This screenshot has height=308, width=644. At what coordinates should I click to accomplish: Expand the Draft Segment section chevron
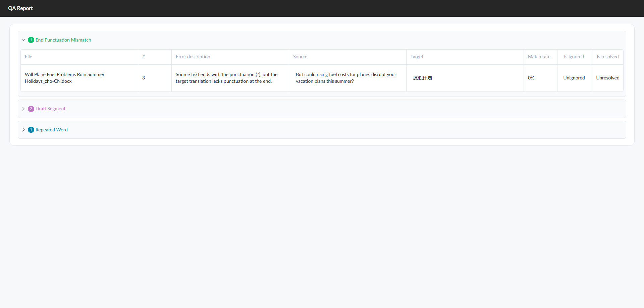[23, 109]
